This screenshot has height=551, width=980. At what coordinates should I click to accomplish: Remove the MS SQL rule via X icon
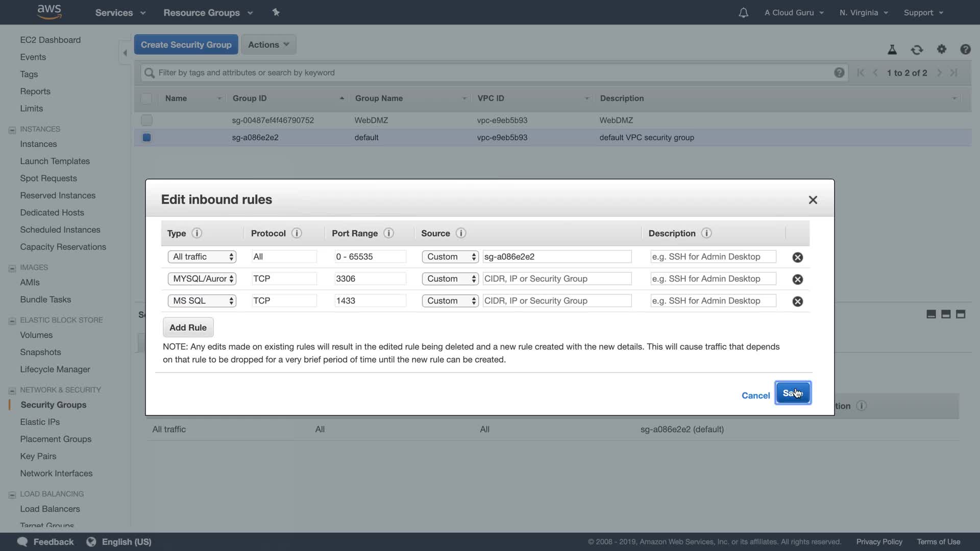pos(797,301)
